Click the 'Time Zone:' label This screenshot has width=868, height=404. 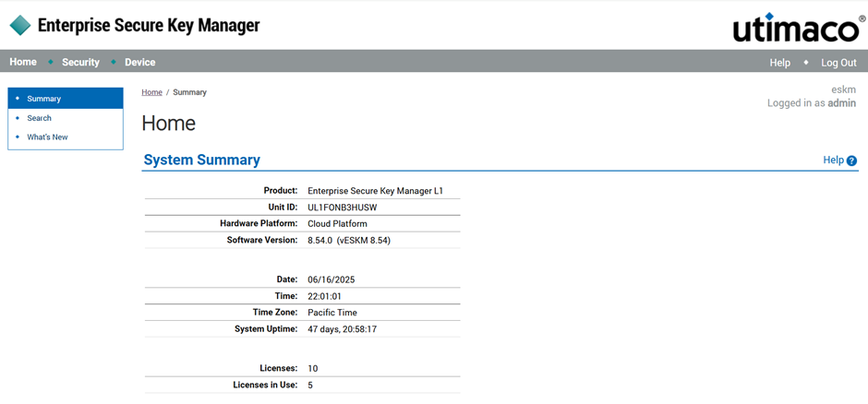point(277,313)
